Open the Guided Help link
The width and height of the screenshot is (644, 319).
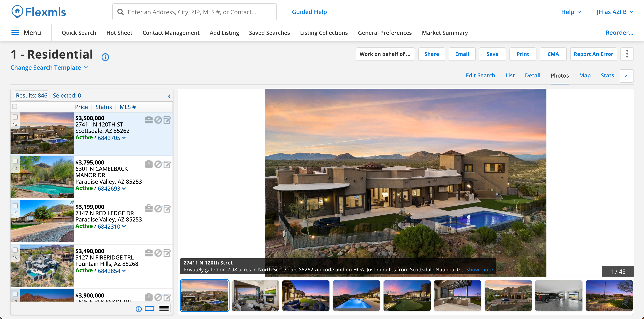(309, 12)
